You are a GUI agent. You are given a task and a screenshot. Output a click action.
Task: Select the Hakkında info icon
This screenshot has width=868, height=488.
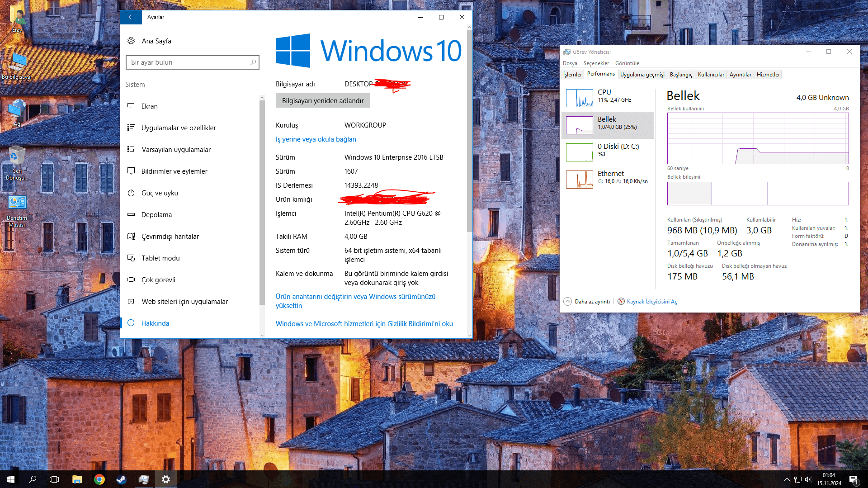click(x=131, y=323)
